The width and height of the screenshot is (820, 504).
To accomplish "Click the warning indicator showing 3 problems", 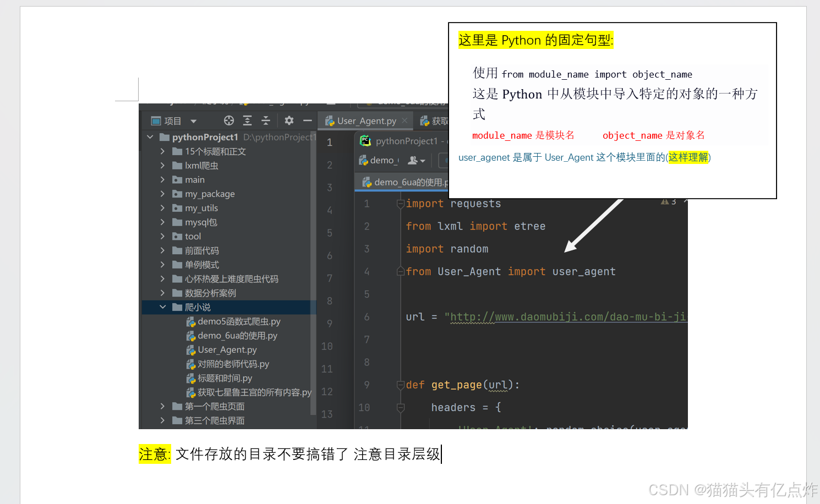I will click(x=669, y=202).
